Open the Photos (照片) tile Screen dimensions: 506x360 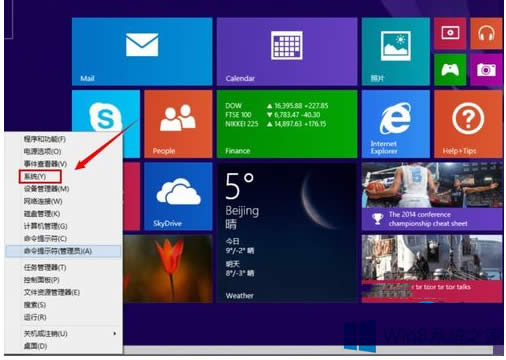pyautogui.click(x=396, y=52)
